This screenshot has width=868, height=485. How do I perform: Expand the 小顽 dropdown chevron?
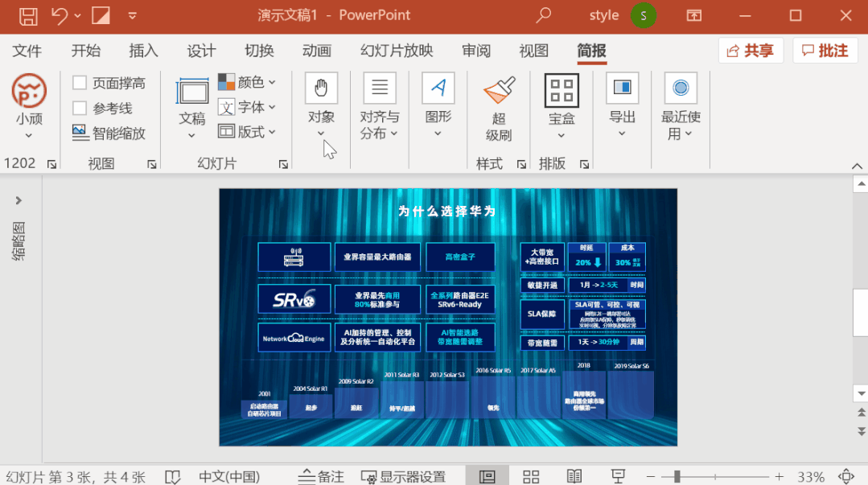(29, 135)
